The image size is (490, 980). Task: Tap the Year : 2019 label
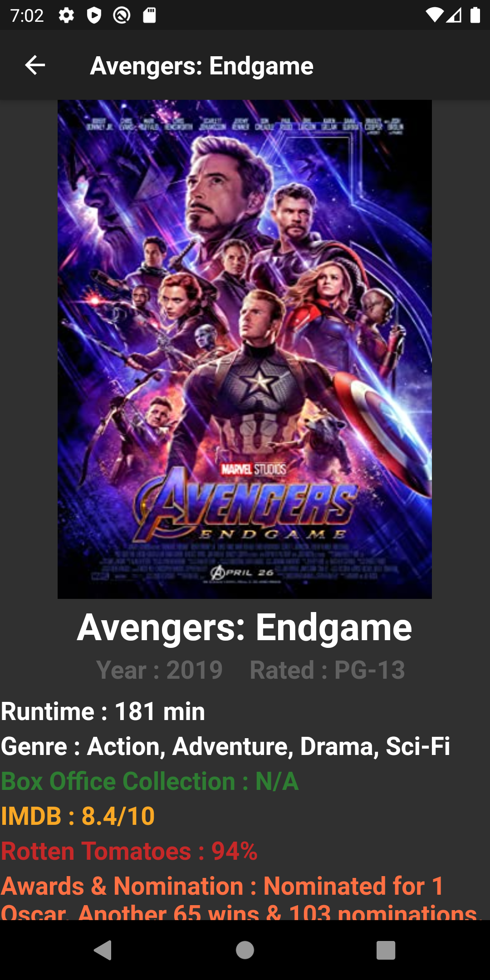coord(159,670)
